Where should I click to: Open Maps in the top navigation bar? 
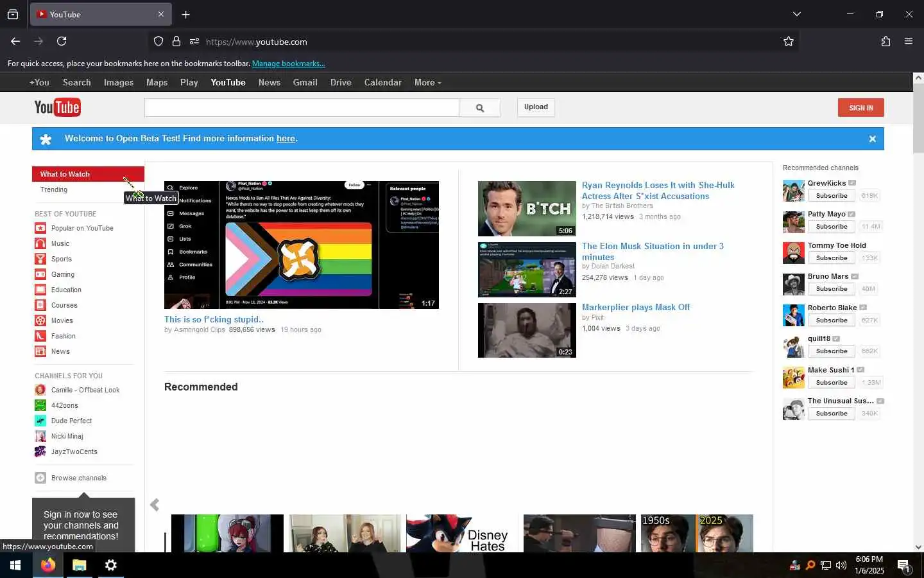click(x=157, y=82)
